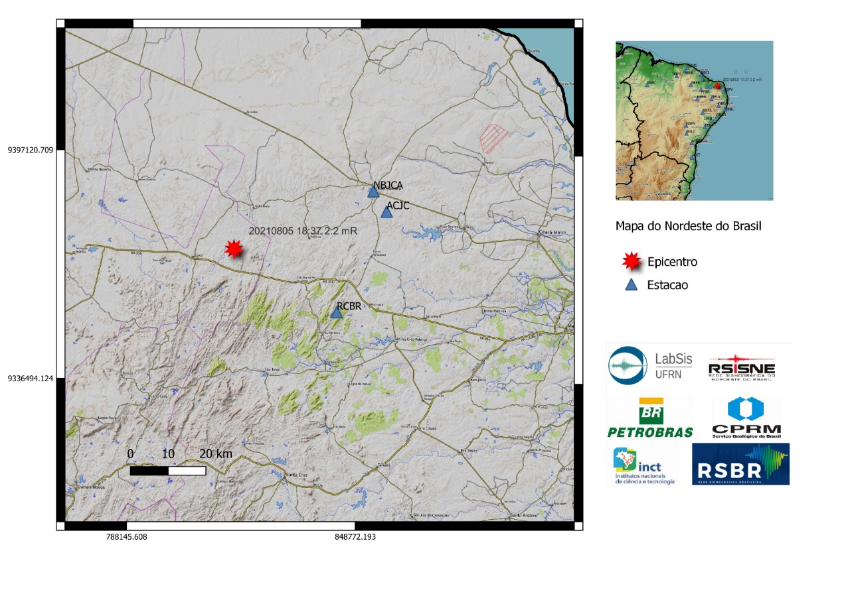Click the red hatched area on the map
This screenshot has height=600, width=850.
(495, 137)
